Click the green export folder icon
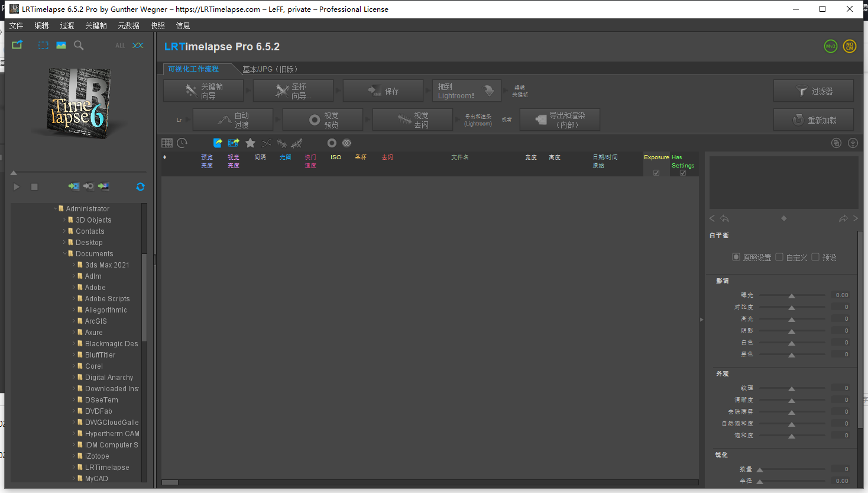 click(x=17, y=45)
